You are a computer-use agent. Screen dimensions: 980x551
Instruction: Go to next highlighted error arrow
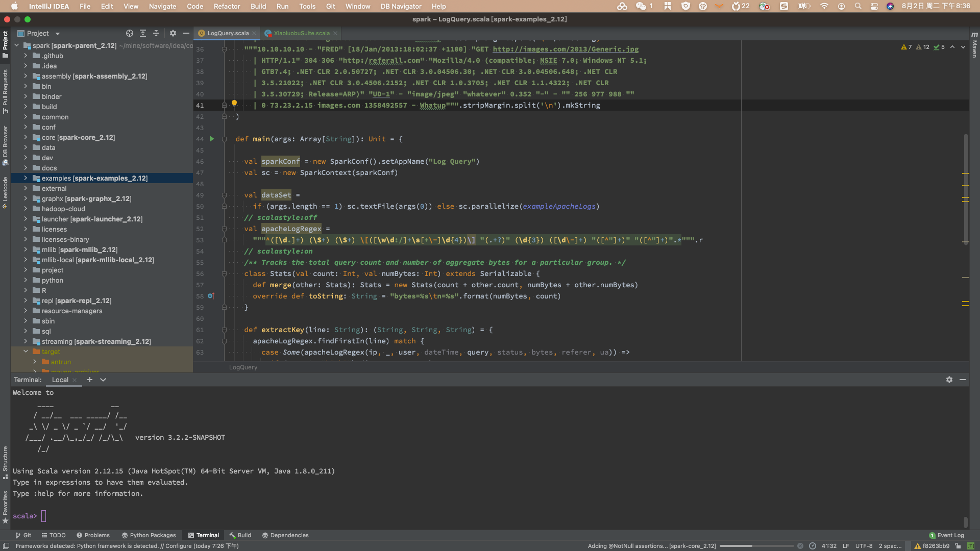click(x=963, y=47)
